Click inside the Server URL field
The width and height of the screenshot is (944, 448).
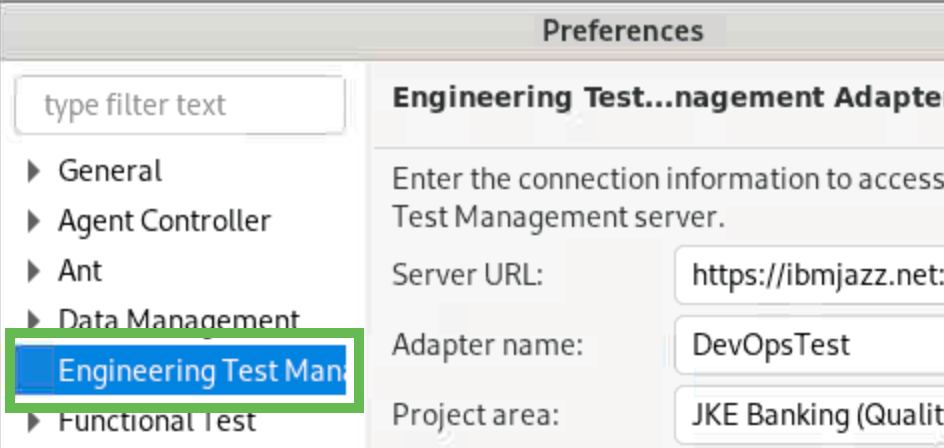click(x=810, y=275)
